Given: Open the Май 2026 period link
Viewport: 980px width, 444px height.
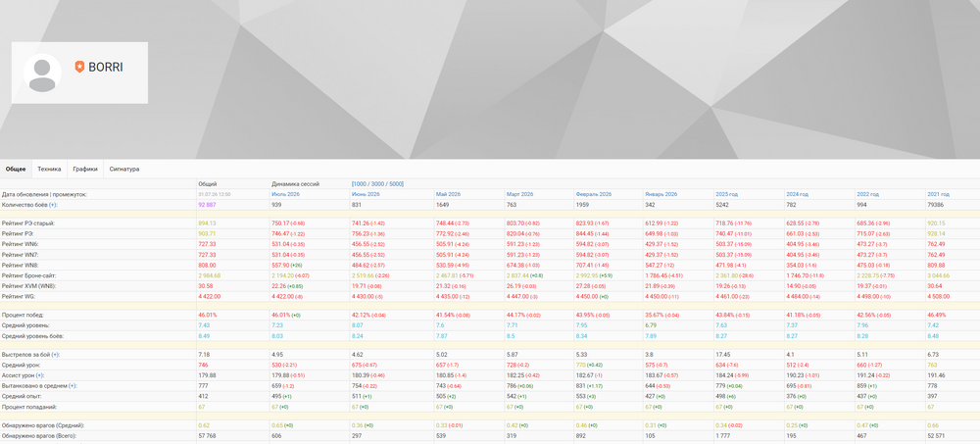Looking at the screenshot, I should pyautogui.click(x=449, y=194).
